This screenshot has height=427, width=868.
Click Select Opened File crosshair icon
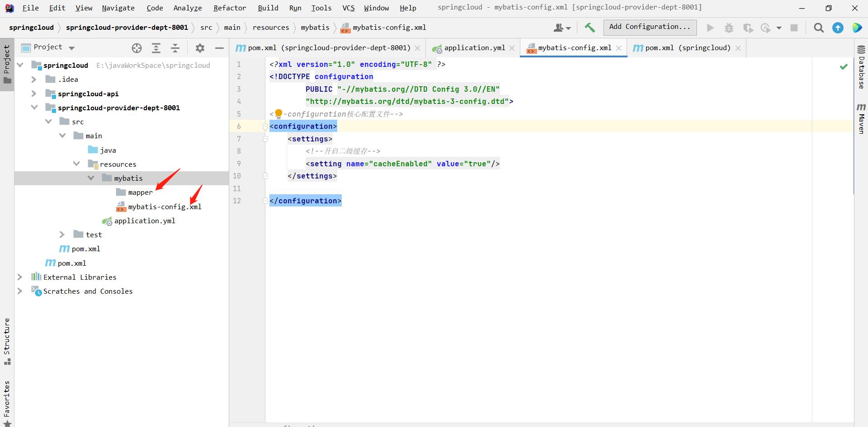[137, 48]
